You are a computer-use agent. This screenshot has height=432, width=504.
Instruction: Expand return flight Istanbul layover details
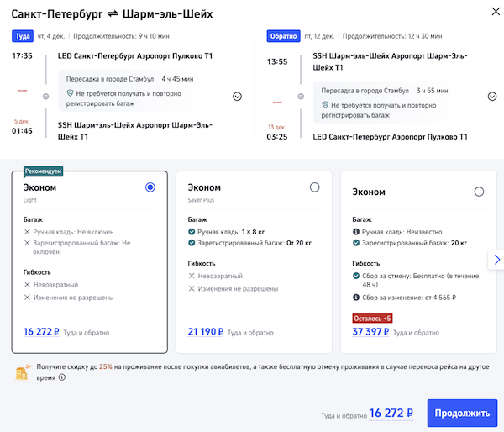[x=492, y=96]
